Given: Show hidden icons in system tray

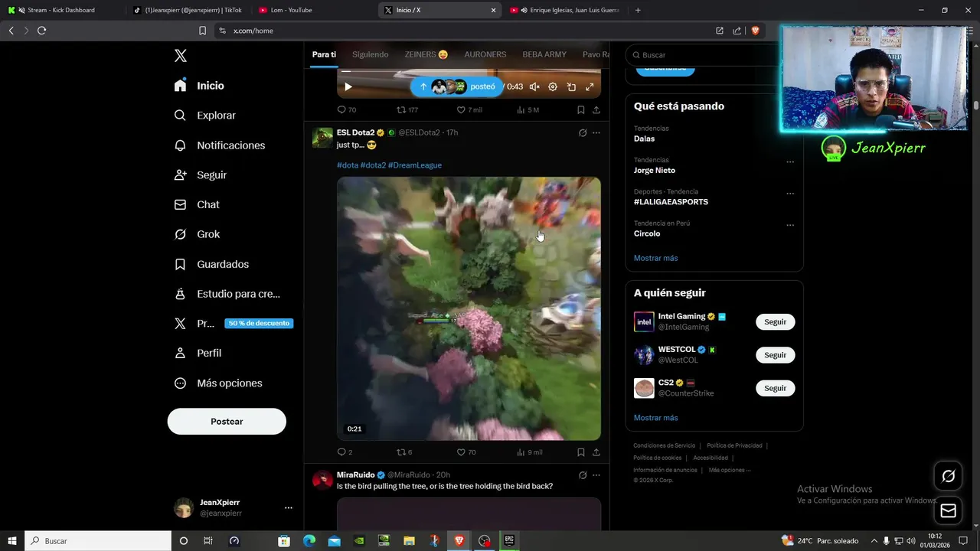Looking at the screenshot, I should tap(874, 541).
